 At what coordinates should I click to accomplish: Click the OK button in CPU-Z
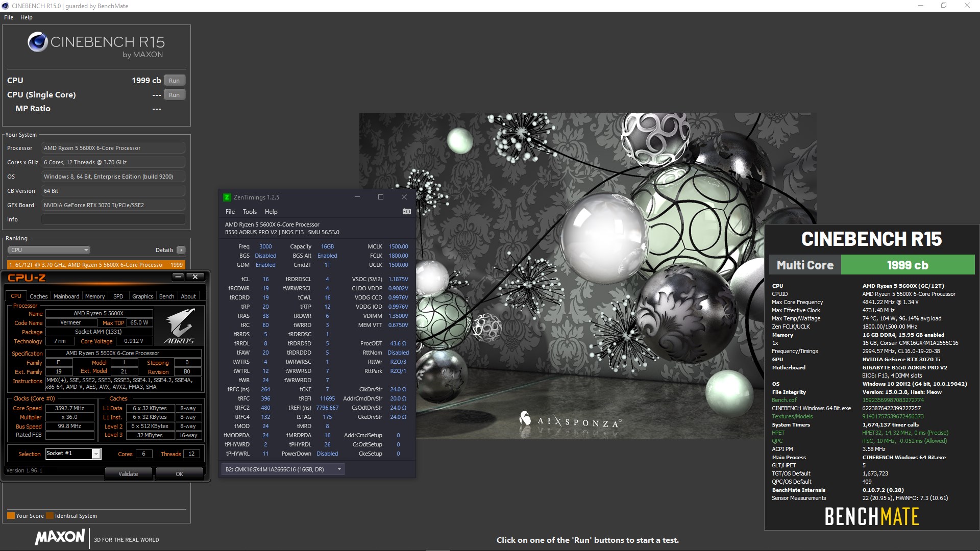click(179, 474)
